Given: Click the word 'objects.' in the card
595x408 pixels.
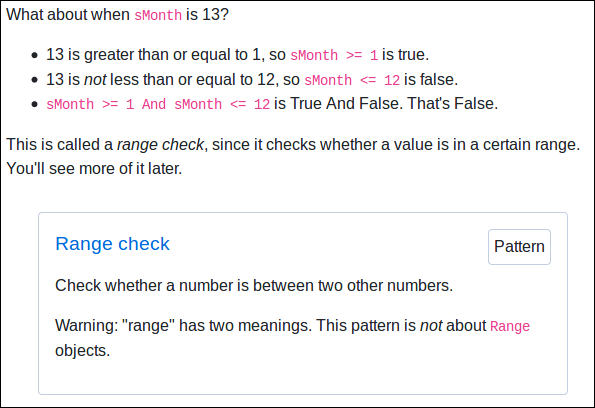Looking at the screenshot, I should [x=82, y=351].
